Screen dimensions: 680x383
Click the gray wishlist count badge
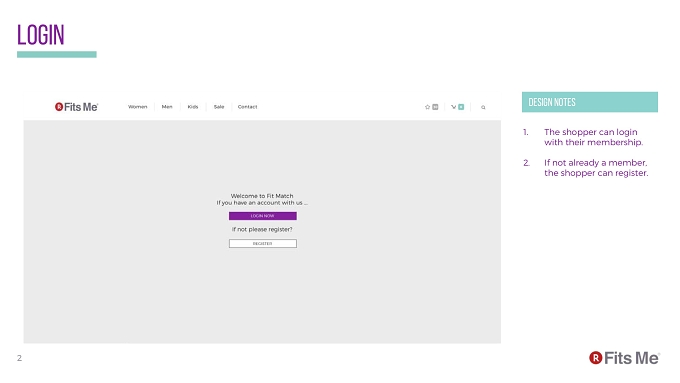click(435, 107)
